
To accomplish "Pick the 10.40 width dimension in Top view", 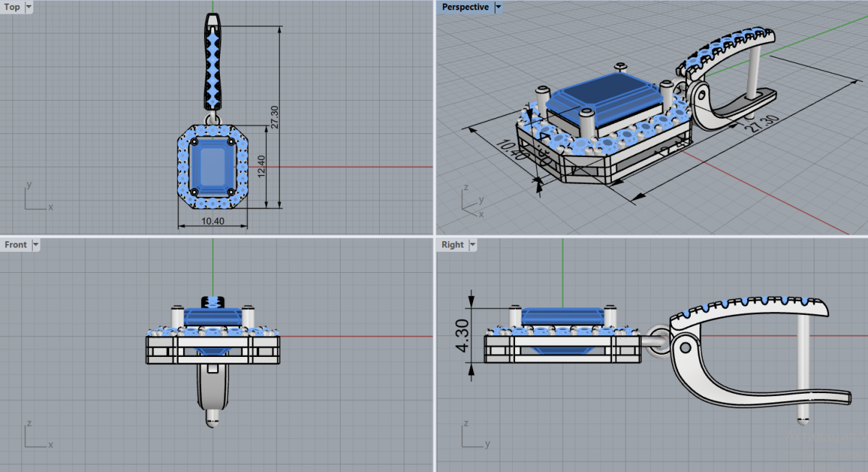I will (x=213, y=220).
